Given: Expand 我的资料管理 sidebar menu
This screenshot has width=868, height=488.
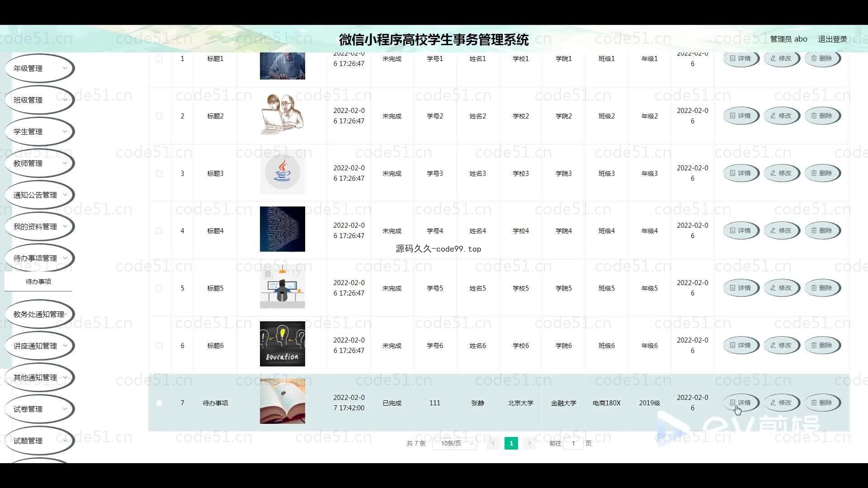Looking at the screenshot, I should 39,226.
